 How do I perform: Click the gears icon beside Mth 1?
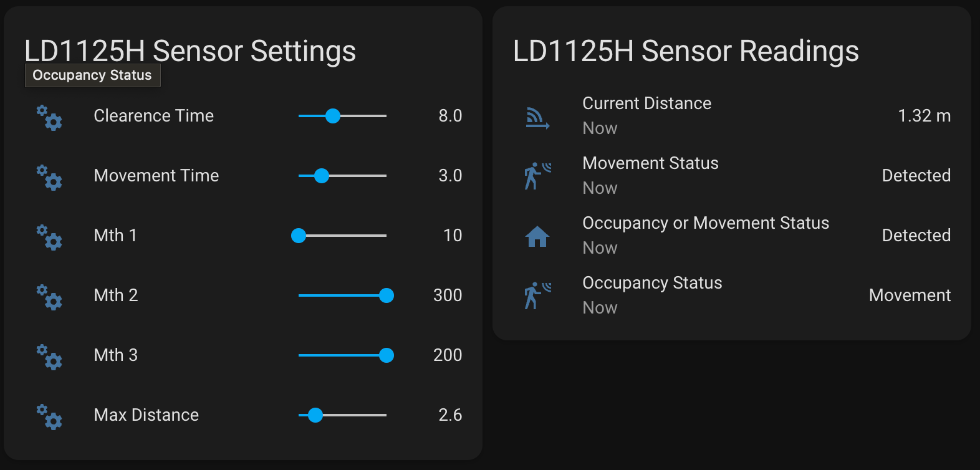pos(49,237)
